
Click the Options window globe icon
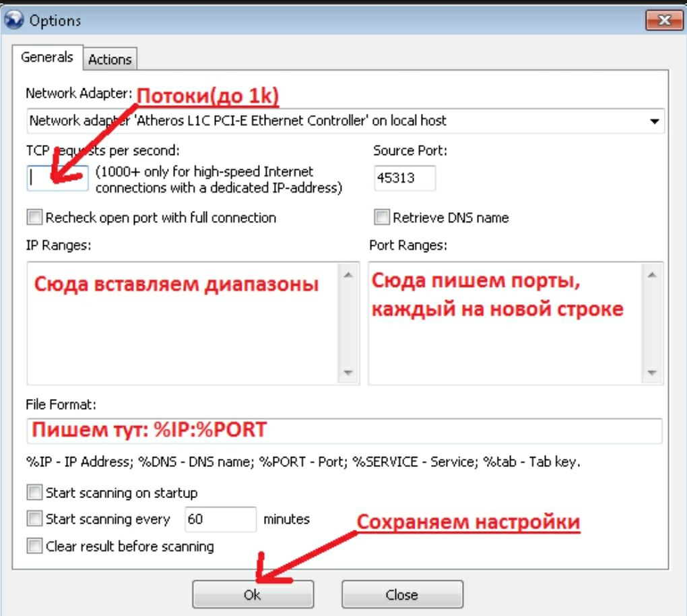14,20
